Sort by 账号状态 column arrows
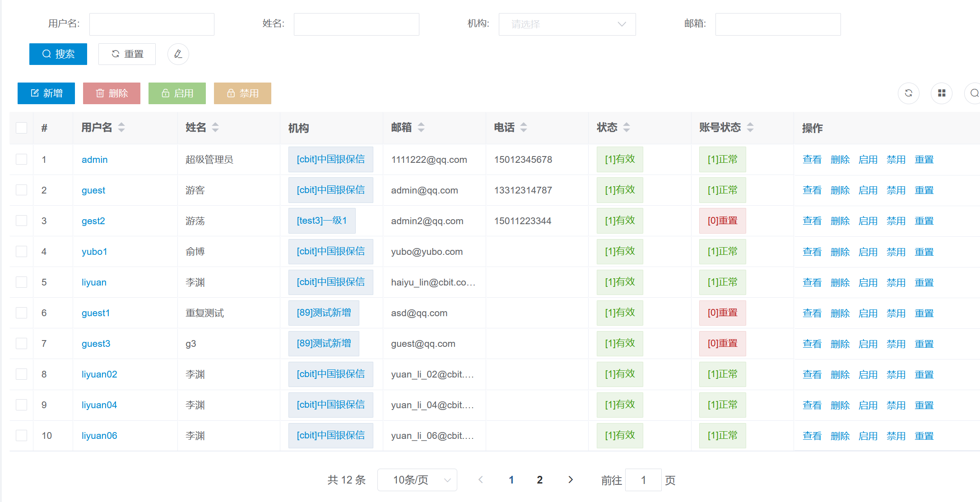This screenshot has width=980, height=502. tap(750, 128)
